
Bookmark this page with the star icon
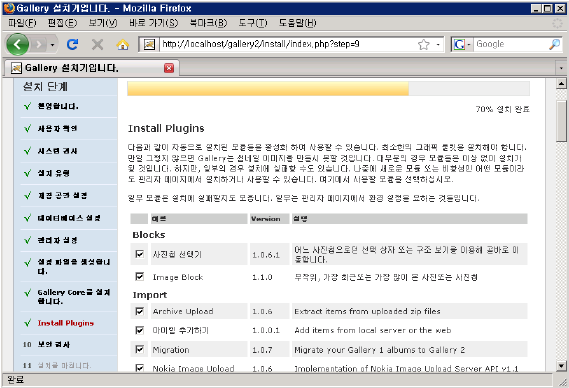click(x=423, y=45)
